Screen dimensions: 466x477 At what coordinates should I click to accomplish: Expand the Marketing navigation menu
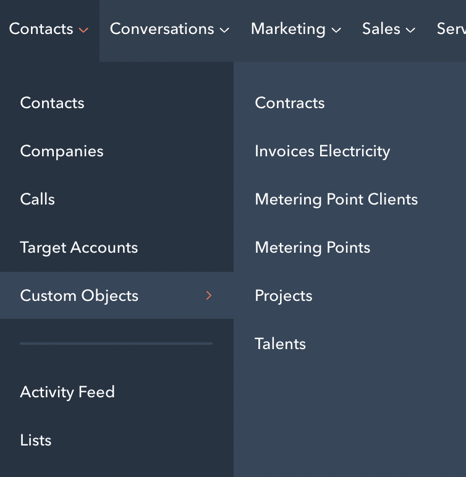coord(296,29)
